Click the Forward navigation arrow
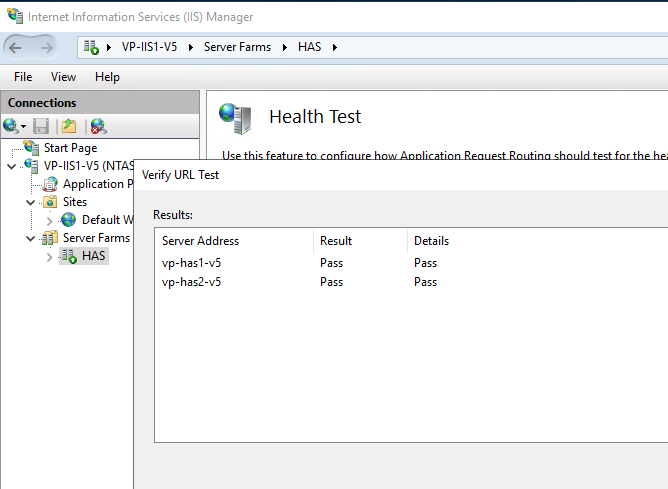This screenshot has height=489, width=668. pyautogui.click(x=48, y=47)
